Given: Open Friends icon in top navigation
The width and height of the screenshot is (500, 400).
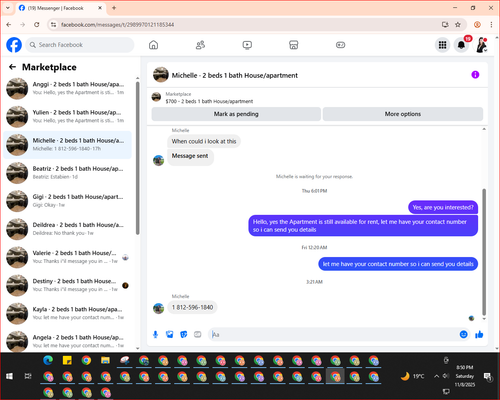Looking at the screenshot, I should [200, 45].
